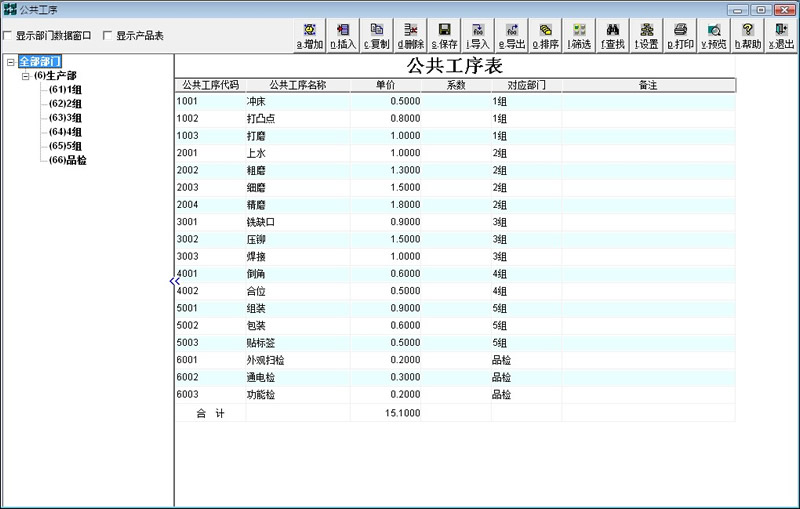The width and height of the screenshot is (800, 509).
Task: Open 查找 (Find) binoculars icon
Action: coord(613,36)
